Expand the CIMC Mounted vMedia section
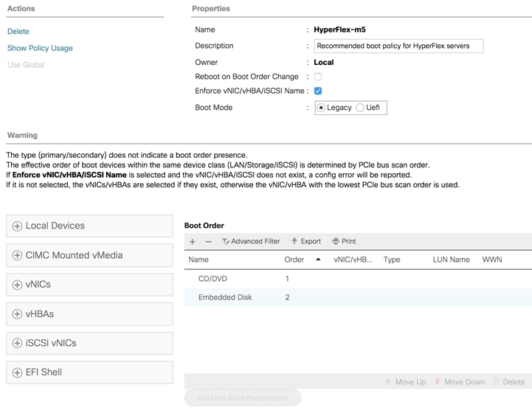 17,256
